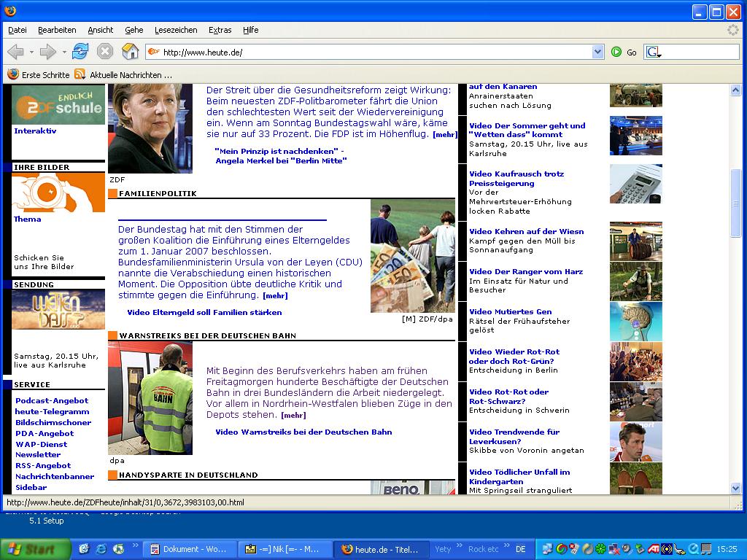Open Aktuelle Nachrichten RSS bookmark
The width and height of the screenshot is (747, 560).
[124, 75]
